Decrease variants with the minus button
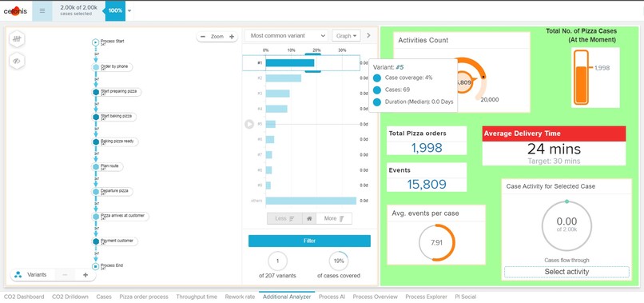644x303 pixels. click(66, 275)
